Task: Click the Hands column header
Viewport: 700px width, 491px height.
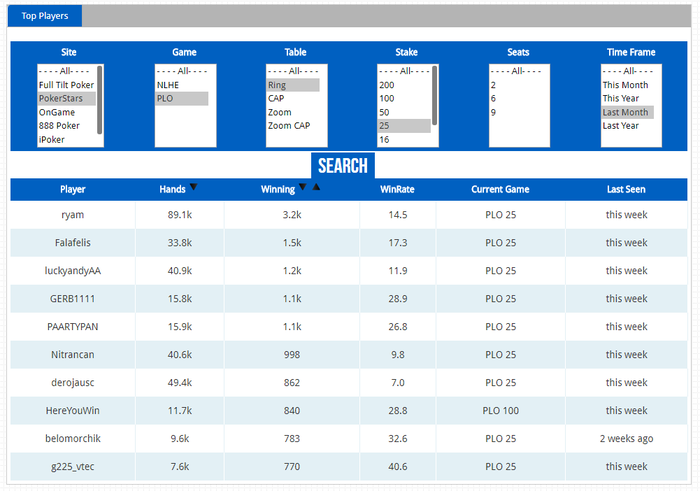Action: coord(172,189)
